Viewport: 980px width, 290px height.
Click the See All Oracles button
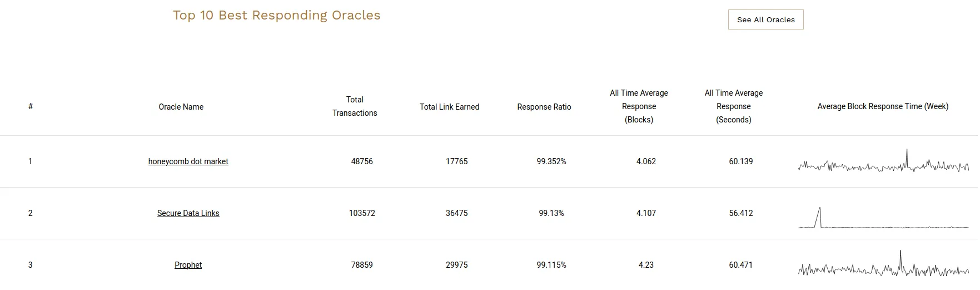point(765,19)
